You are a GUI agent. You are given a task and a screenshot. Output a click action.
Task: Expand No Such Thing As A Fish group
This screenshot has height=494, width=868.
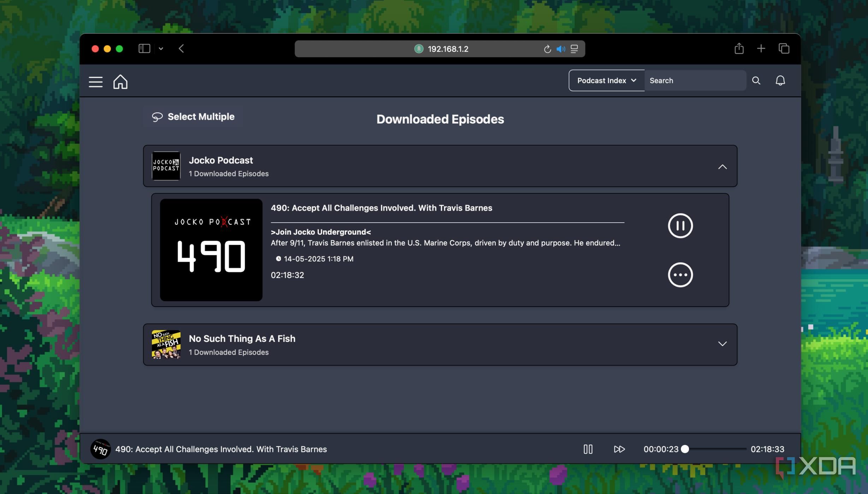pyautogui.click(x=722, y=344)
